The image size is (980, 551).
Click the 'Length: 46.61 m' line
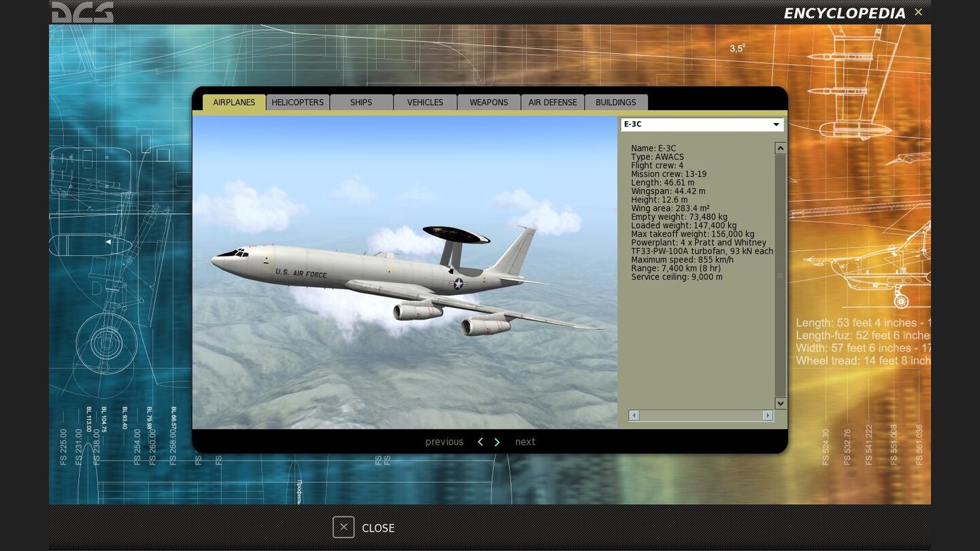coord(663,182)
